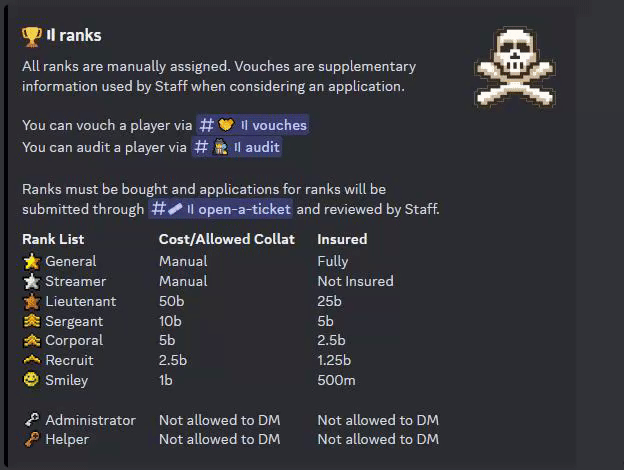Click the Lieutenant rank name text
Image resolution: width=624 pixels, height=470 pixels.
81,301
